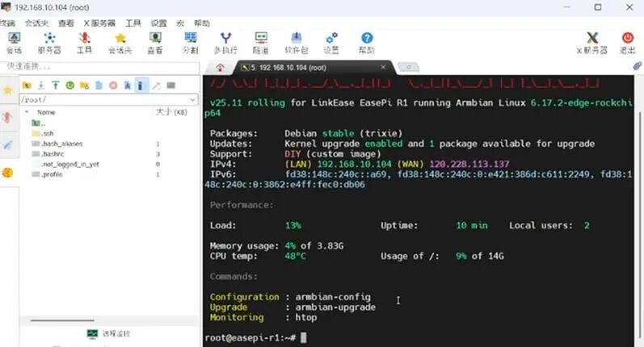Click the red delete icon in SFTP toolbar

pos(113,85)
